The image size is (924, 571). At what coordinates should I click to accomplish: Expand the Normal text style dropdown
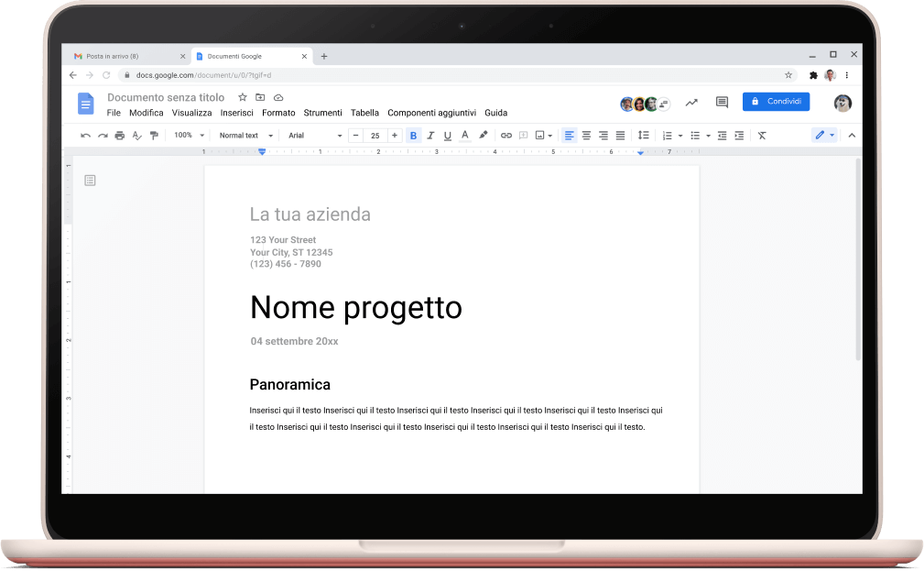[x=245, y=136]
